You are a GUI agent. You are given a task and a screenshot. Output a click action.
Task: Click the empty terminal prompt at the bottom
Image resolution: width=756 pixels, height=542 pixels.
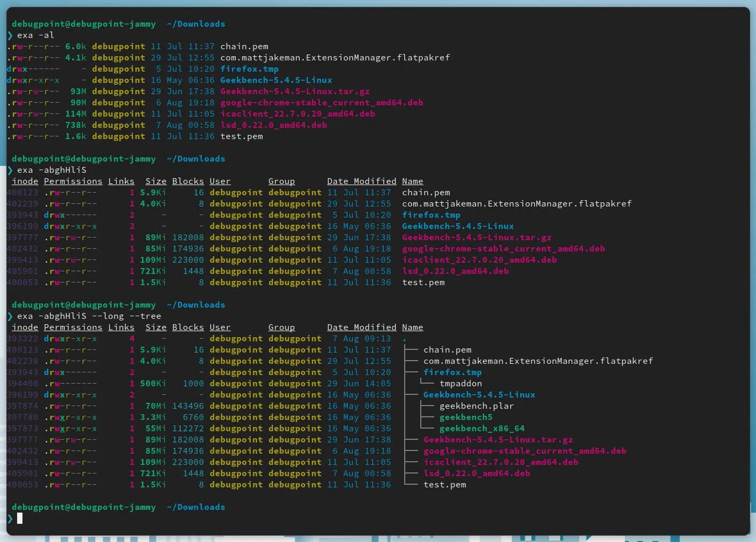click(19, 518)
